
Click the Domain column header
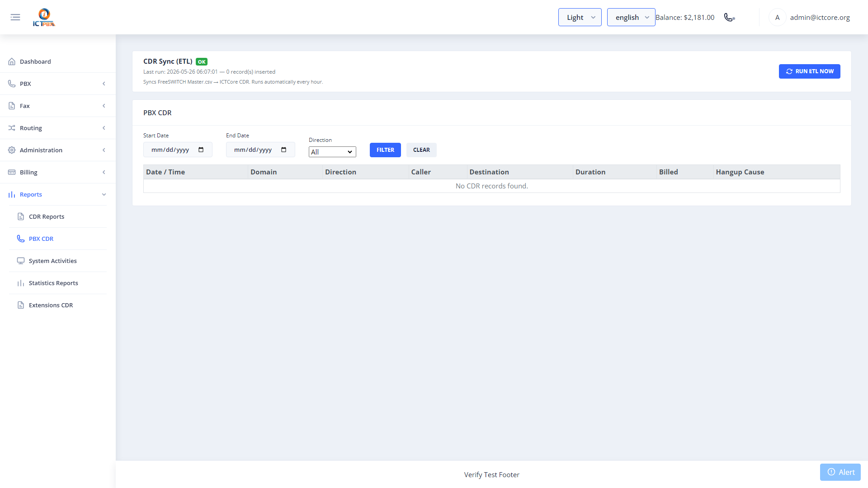285,172
